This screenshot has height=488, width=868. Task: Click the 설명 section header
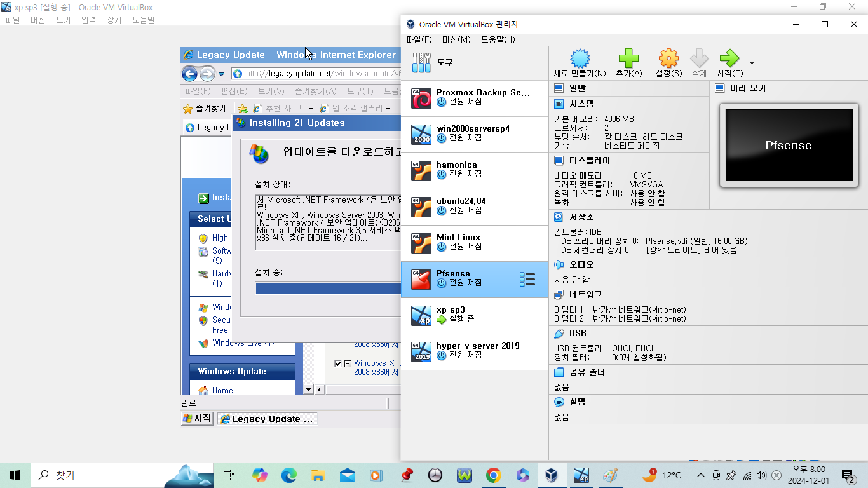point(578,402)
